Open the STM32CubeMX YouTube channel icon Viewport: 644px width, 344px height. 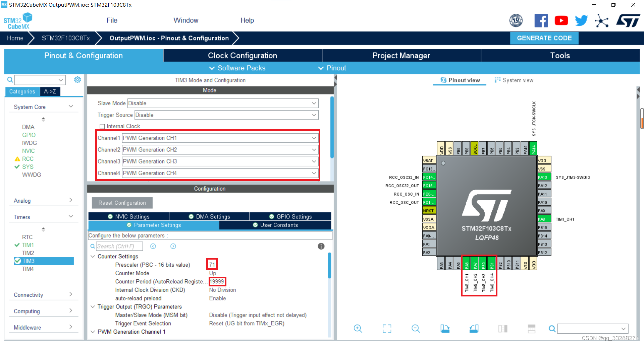(x=561, y=20)
